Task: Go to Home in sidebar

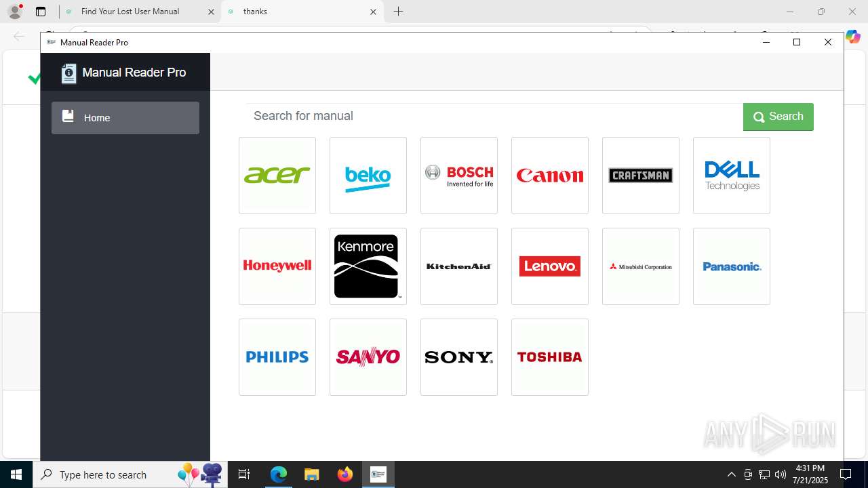Action: pyautogui.click(x=125, y=118)
